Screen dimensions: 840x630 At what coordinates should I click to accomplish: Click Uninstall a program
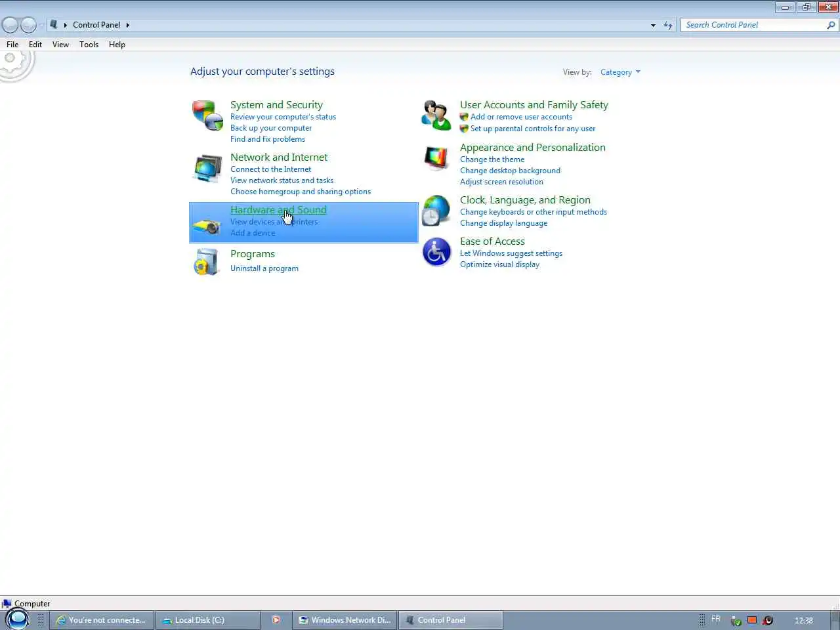(x=264, y=268)
